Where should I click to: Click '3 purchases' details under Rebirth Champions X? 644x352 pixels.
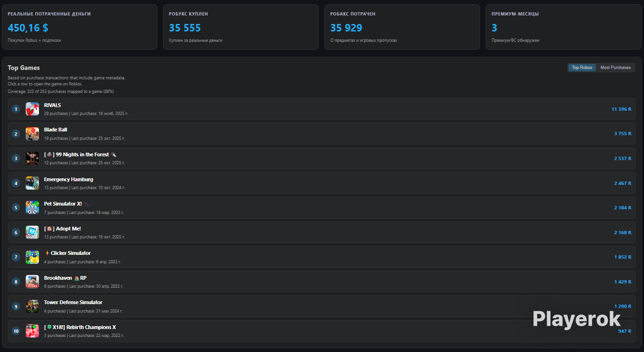click(84, 336)
